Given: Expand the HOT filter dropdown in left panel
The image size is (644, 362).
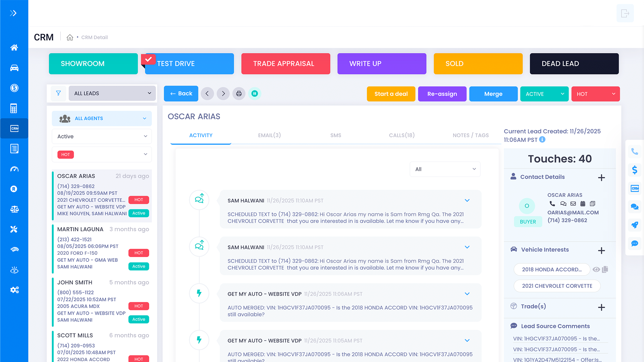Looking at the screenshot, I should [102, 154].
